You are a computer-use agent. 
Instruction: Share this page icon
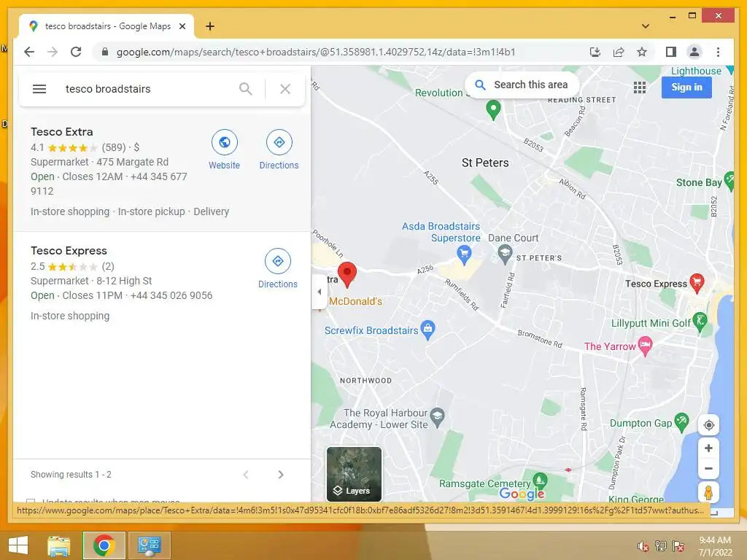(619, 52)
